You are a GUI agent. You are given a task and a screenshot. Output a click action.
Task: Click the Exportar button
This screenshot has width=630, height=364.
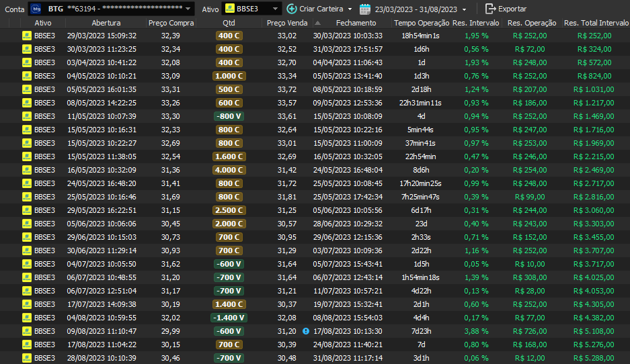[x=506, y=9]
